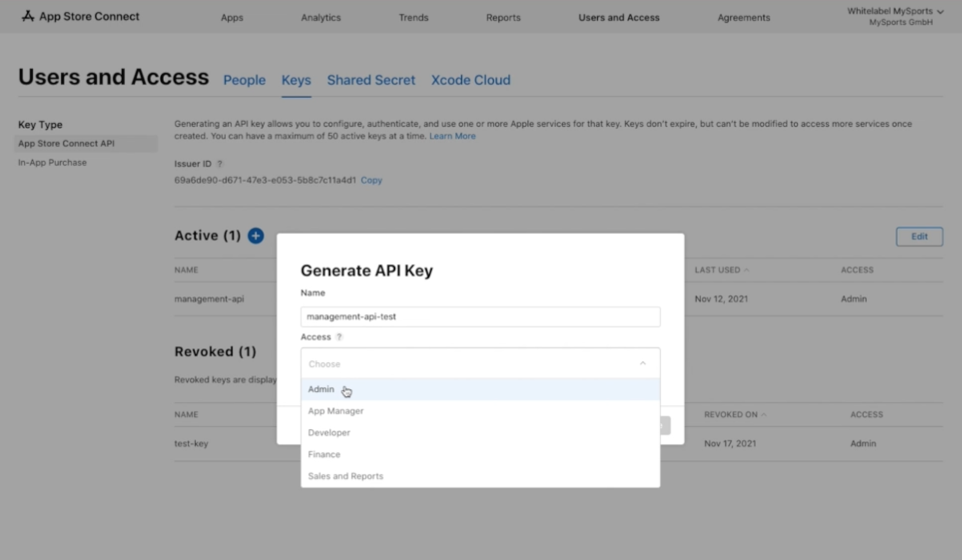This screenshot has height=560, width=962.
Task: Select Admin access option
Action: click(480, 389)
